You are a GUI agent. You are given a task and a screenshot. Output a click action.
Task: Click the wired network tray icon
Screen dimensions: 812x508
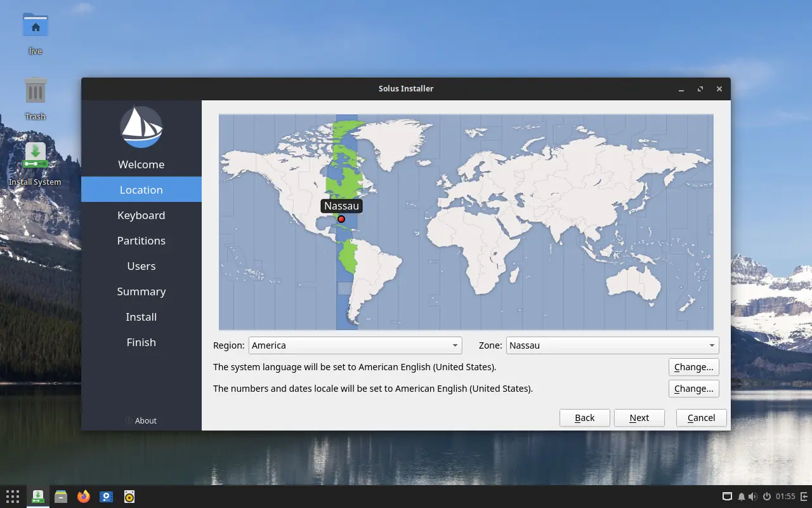tap(727, 497)
